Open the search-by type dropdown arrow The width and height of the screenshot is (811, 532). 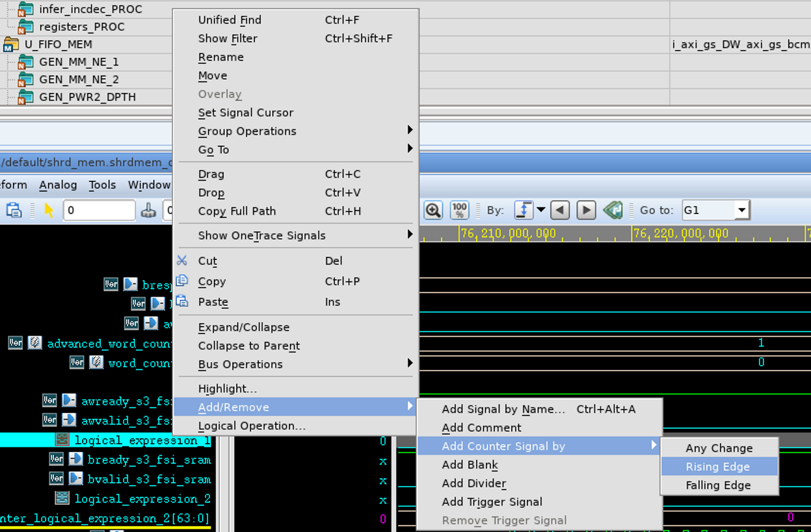tap(540, 210)
